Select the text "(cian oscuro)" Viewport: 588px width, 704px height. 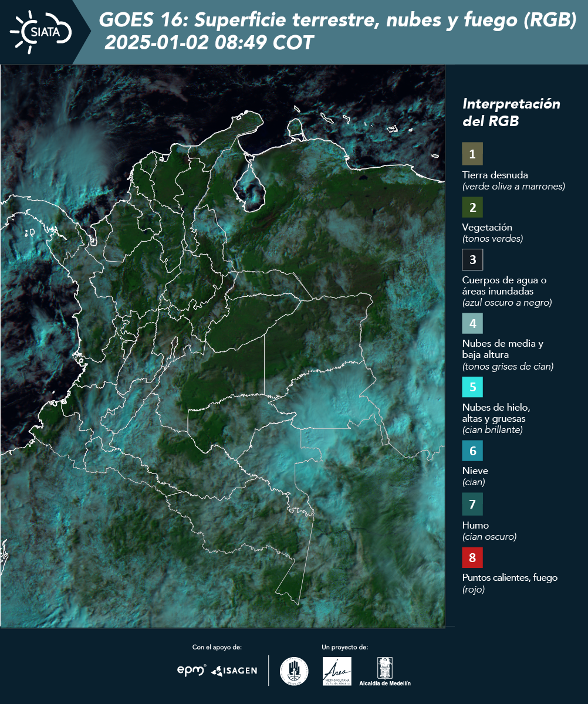489,537
